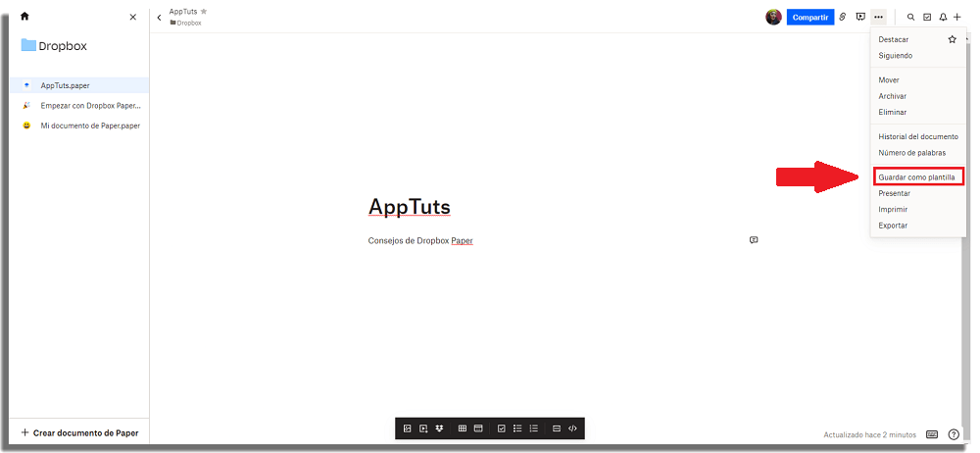This screenshot has width=980, height=453.
Task: Click the star icon next to Destacar
Action: click(952, 39)
